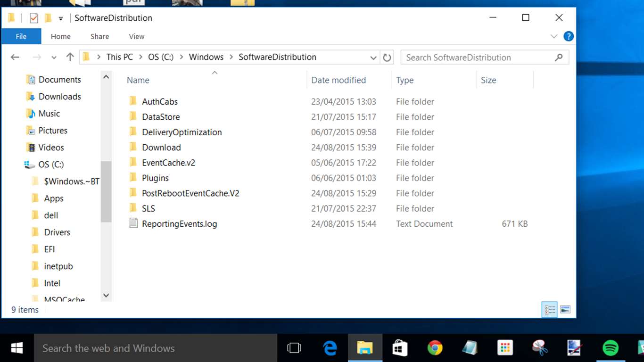This screenshot has height=362, width=644.
Task: Open the Windows Store taskbar icon
Action: pos(400,348)
